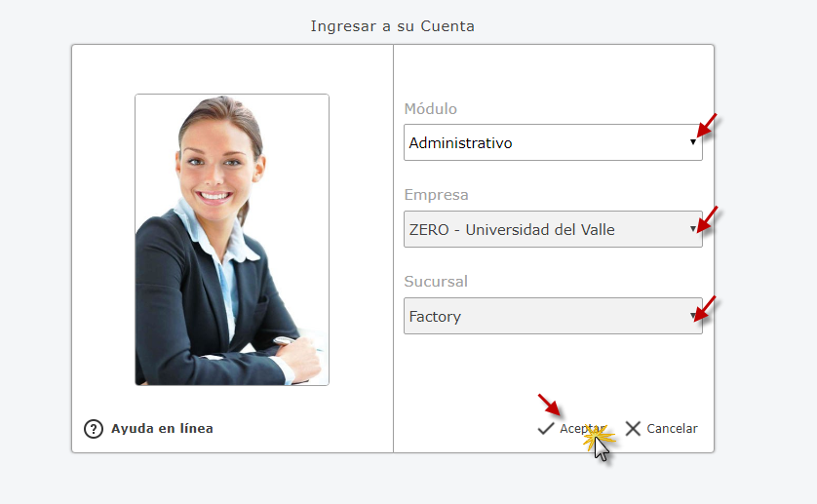
Task: Click the red arrow pointing at Aceptar
Action: tap(549, 405)
